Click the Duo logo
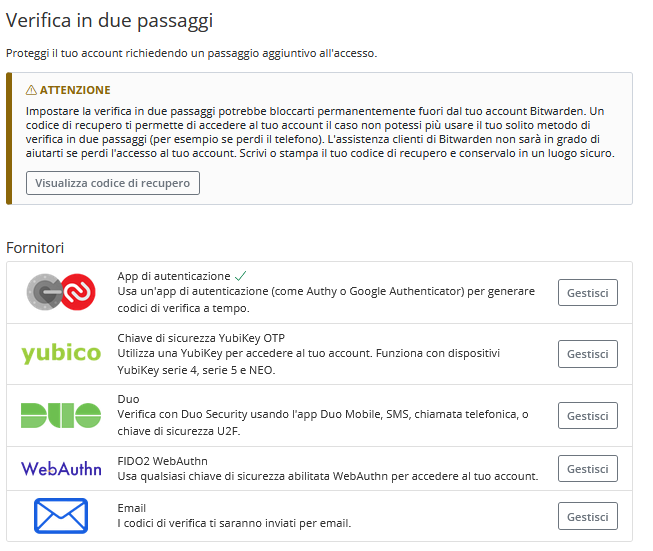Screen dimensions: 653x551 (x=61, y=415)
